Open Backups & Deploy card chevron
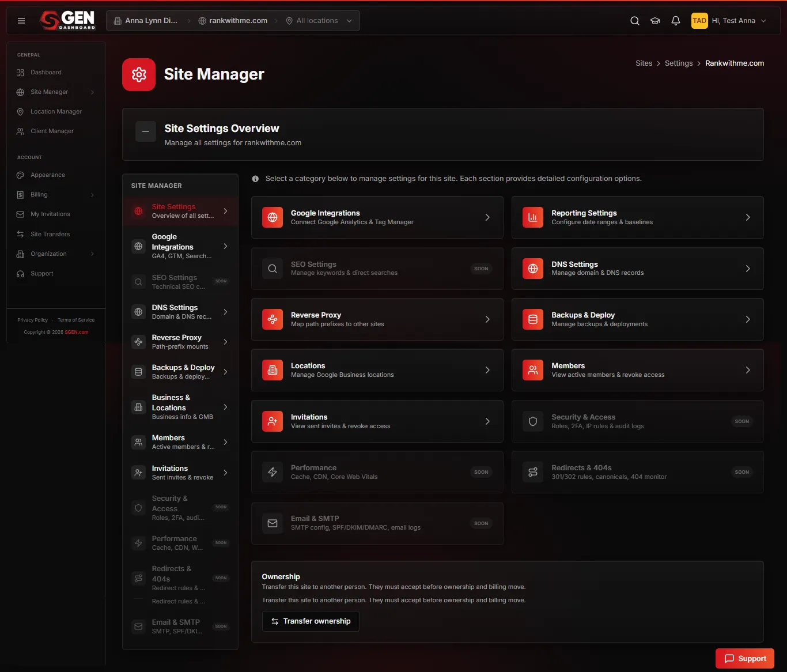Screen dimensions: 787x672 748,319
